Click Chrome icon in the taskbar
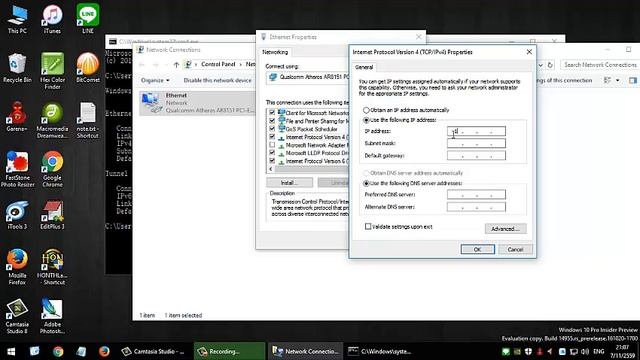The height and width of the screenshot is (360, 640). (x=58, y=351)
